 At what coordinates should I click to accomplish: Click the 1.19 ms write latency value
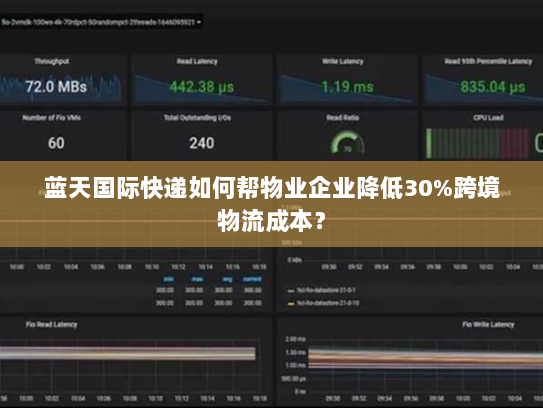(347, 87)
